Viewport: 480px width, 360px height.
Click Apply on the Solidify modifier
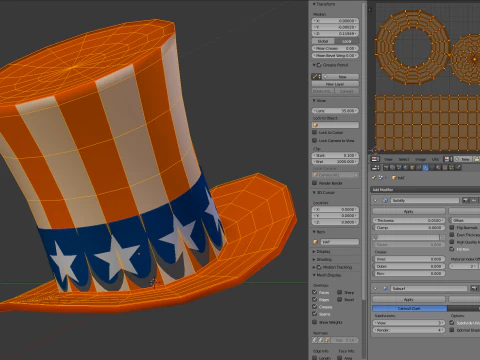click(x=409, y=211)
